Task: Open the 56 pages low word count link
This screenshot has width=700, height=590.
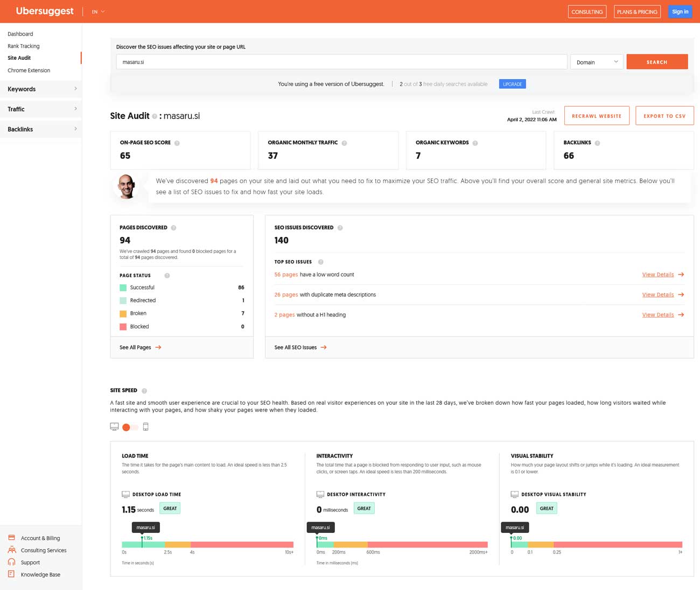Action: tap(286, 275)
